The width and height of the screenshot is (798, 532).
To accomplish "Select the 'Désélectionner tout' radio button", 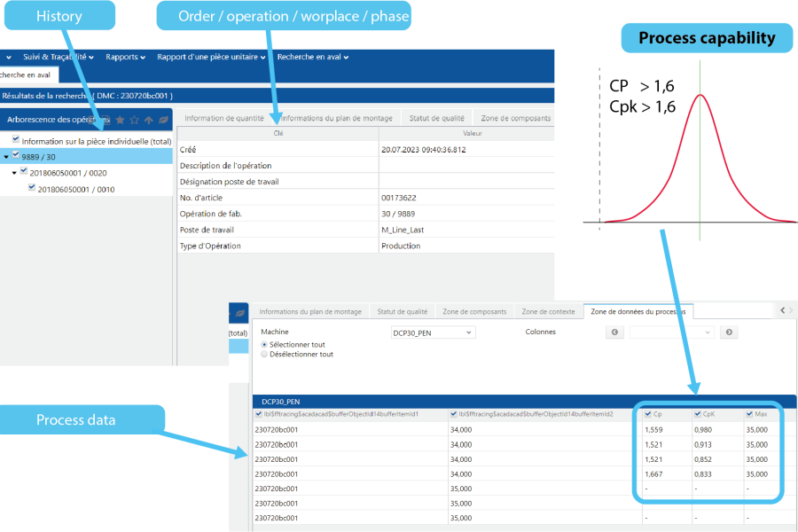I will (x=264, y=354).
